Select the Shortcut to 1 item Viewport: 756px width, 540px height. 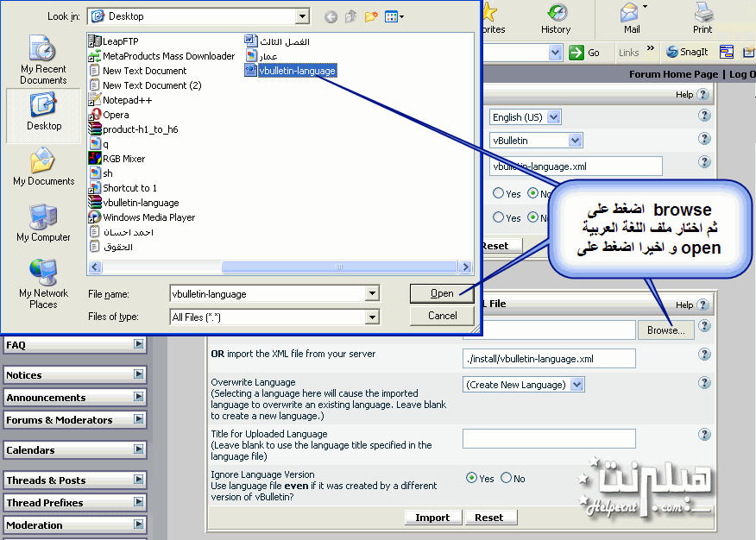click(x=123, y=188)
